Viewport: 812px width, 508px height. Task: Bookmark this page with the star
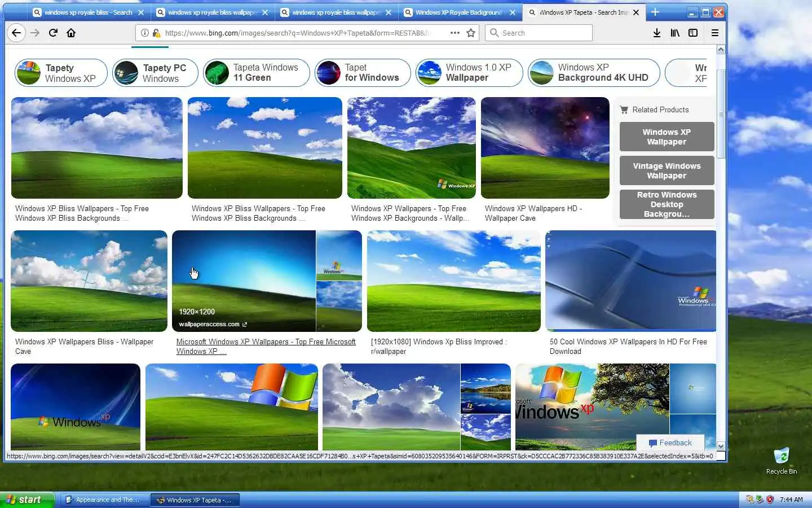pos(471,33)
